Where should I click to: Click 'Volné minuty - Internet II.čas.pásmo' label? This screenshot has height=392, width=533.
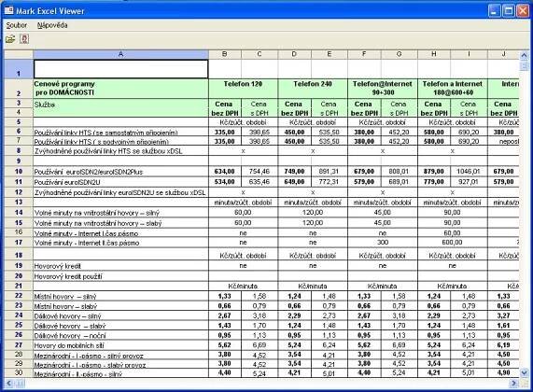pyautogui.click(x=86, y=243)
